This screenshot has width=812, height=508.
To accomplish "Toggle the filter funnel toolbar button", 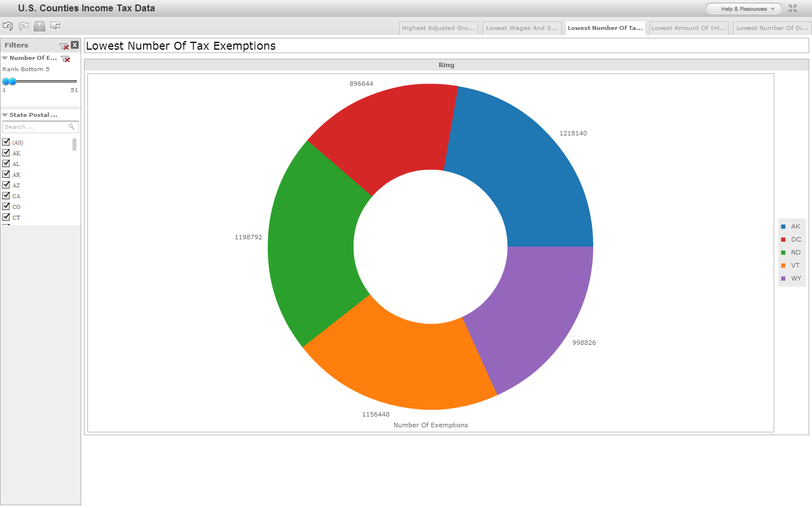I will tap(39, 26).
